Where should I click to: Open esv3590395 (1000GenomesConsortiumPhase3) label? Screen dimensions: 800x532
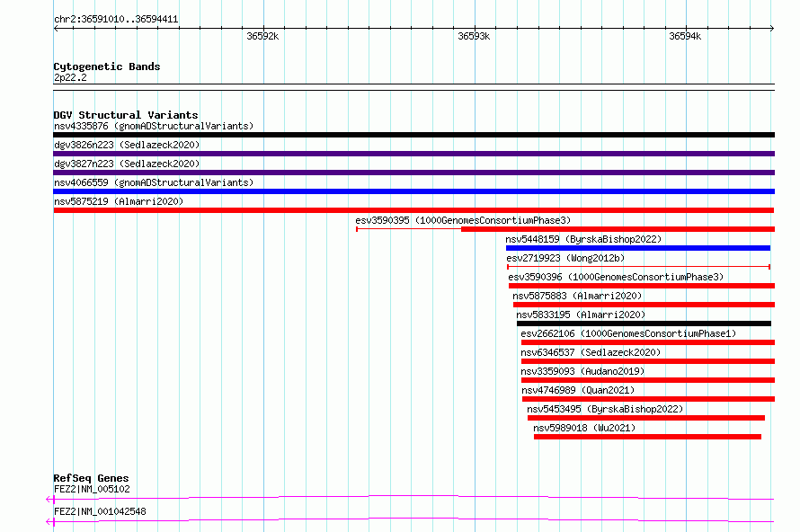463,220
